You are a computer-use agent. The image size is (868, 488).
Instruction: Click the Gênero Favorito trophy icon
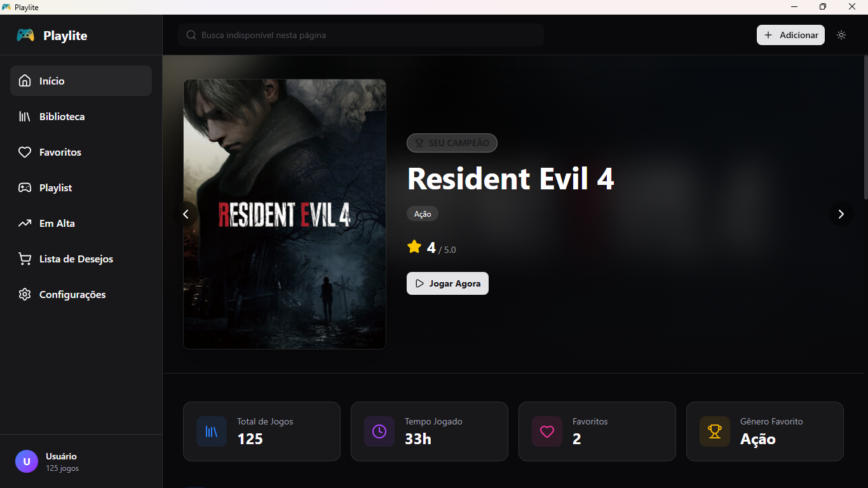(x=715, y=431)
